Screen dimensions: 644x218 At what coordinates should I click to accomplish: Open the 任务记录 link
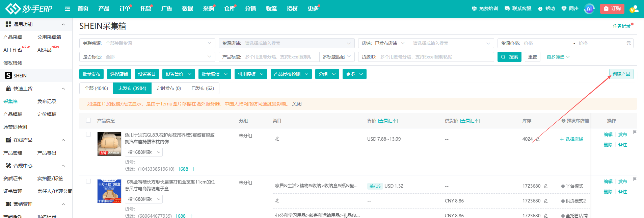coord(622,26)
